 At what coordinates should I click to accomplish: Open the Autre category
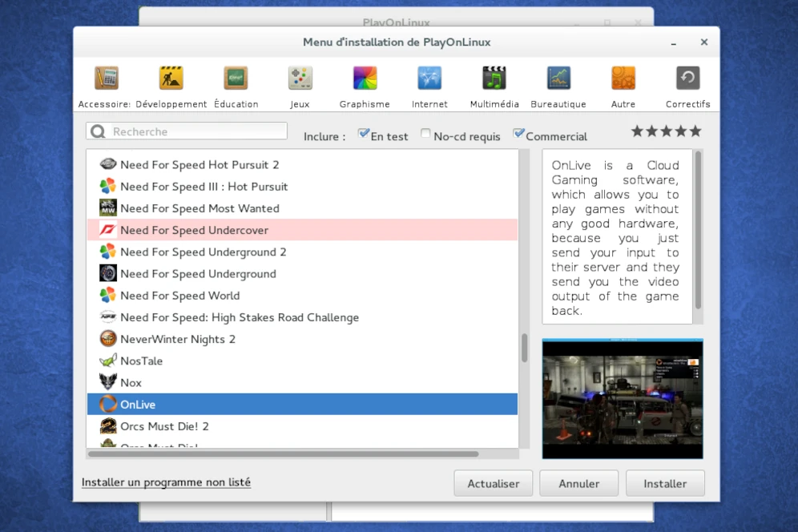click(x=623, y=87)
